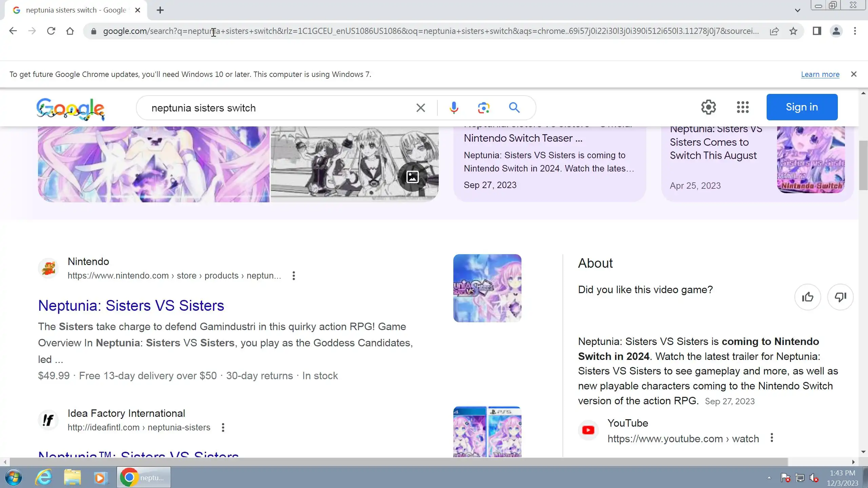Click the blue search magnifier icon
This screenshot has width=868, height=488.
[x=514, y=108]
